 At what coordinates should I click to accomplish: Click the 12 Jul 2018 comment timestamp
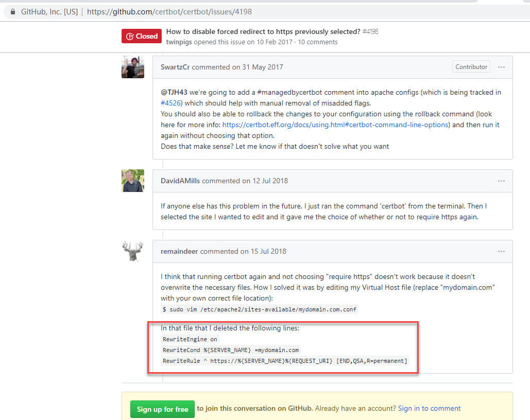click(270, 181)
